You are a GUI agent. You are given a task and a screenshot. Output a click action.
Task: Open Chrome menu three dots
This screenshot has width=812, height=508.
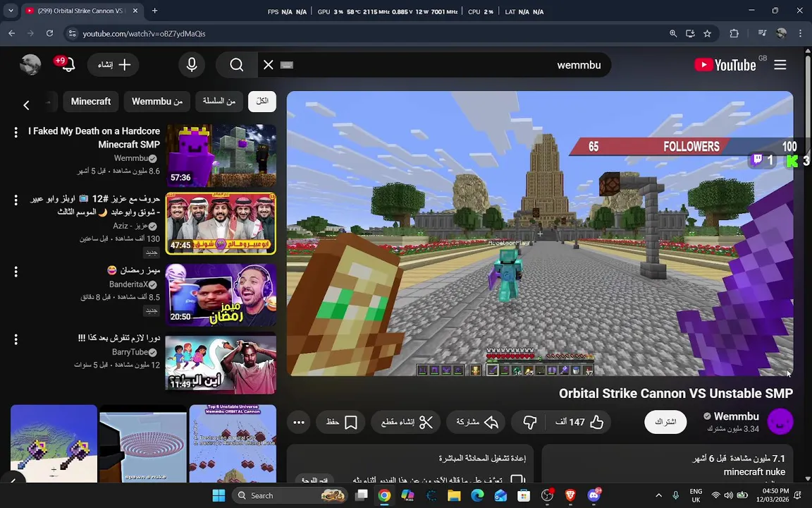point(801,33)
